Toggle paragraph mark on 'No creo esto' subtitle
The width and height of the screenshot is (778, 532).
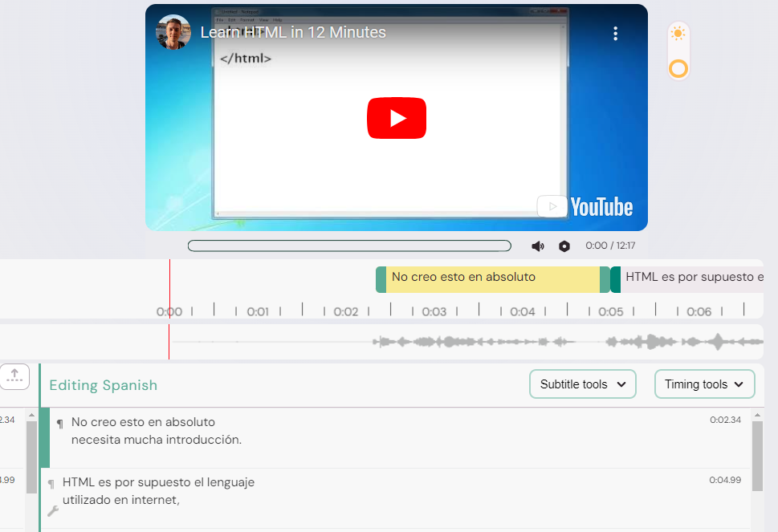59,424
